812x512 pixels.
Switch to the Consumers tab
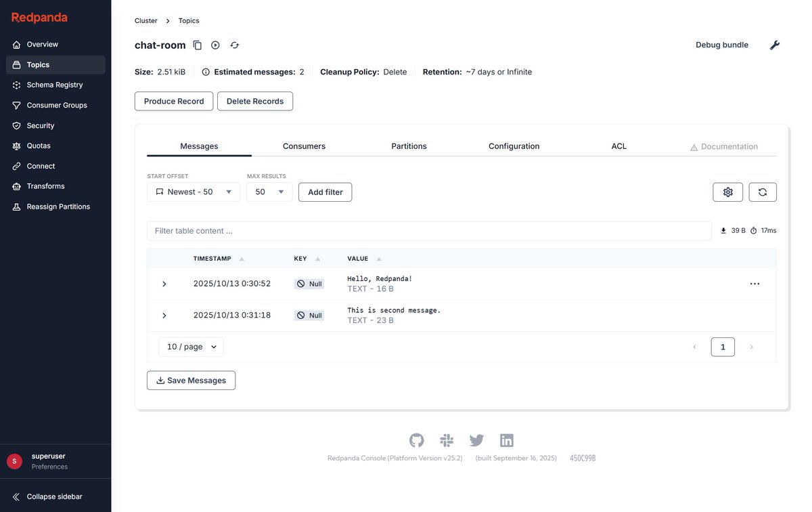[x=304, y=146]
